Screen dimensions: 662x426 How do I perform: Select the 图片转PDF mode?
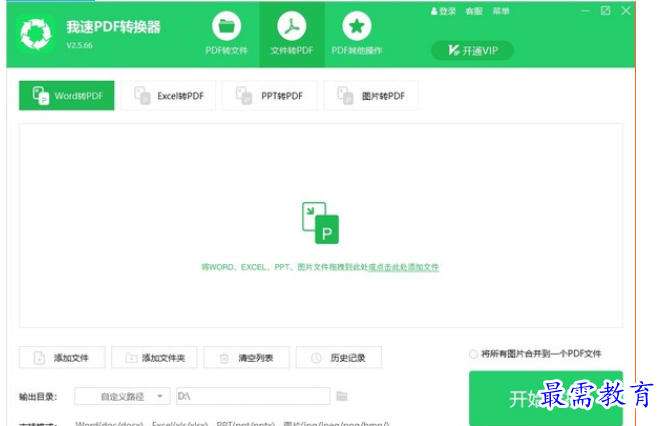tap(371, 95)
